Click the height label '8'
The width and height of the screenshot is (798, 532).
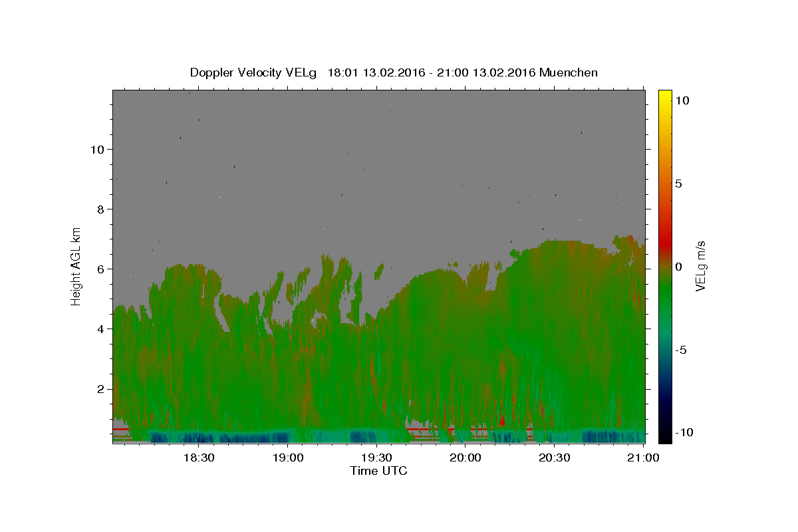100,209
